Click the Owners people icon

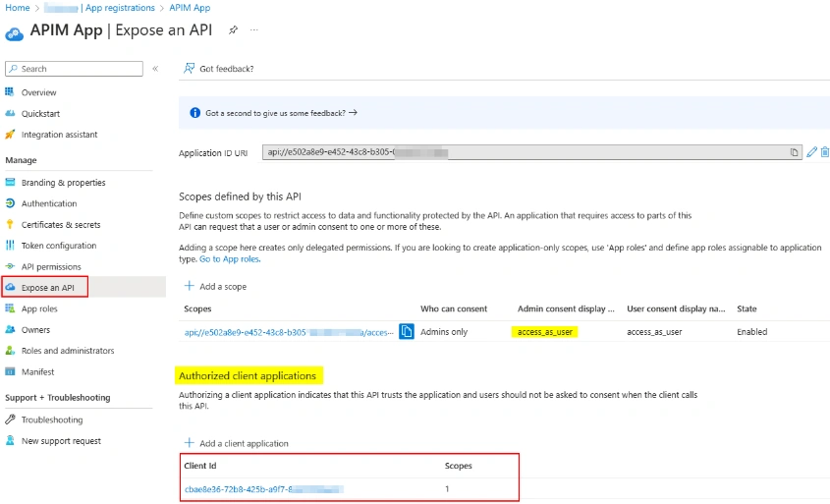pyautogui.click(x=10, y=329)
